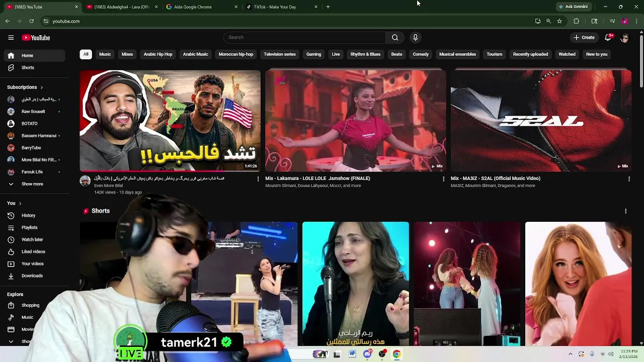Open more options for Lakamura mix video
This screenshot has width=644, height=362.
[443, 179]
